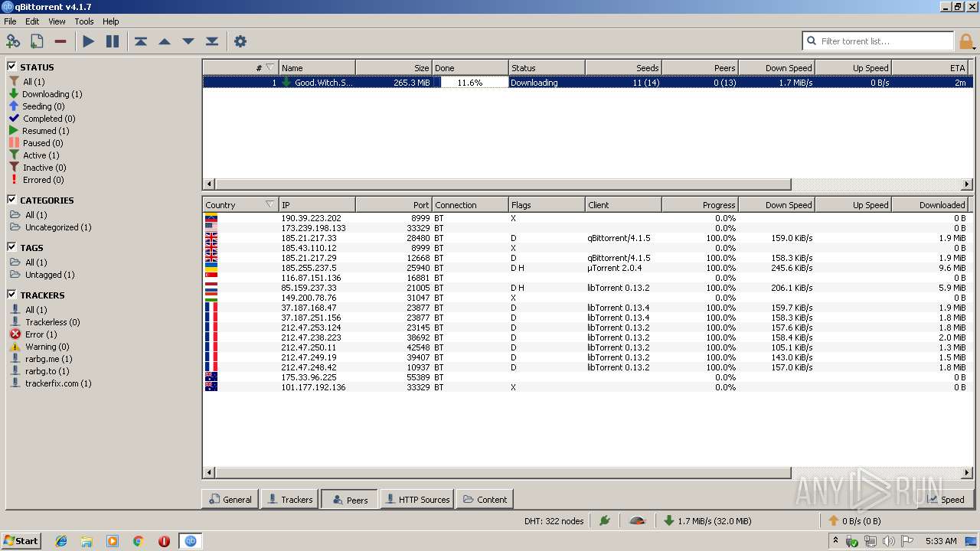Open the Windows Start menu

pyautogui.click(x=21, y=540)
